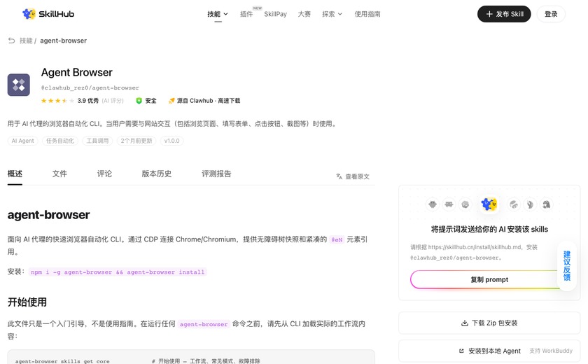Click the 登录 button
Image resolution: width=588 pixels, height=364 pixels.
(551, 14)
